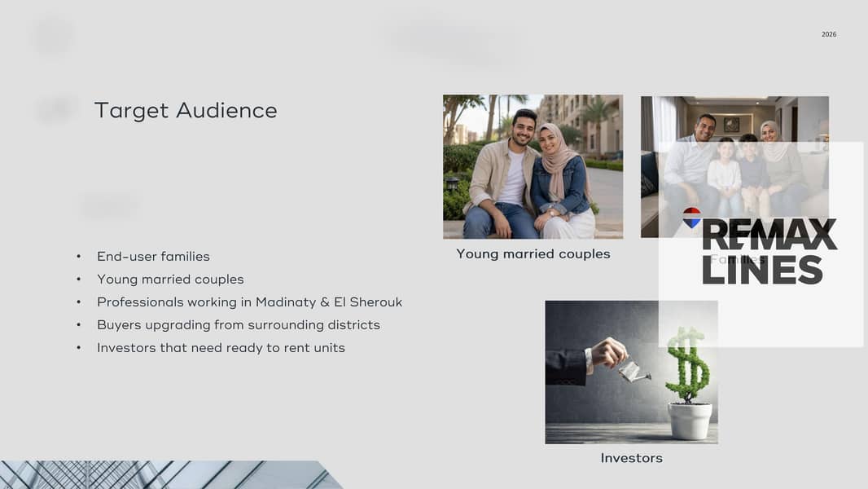Select the dollar-sign plant investor image
The image size is (868, 489).
(x=631, y=372)
